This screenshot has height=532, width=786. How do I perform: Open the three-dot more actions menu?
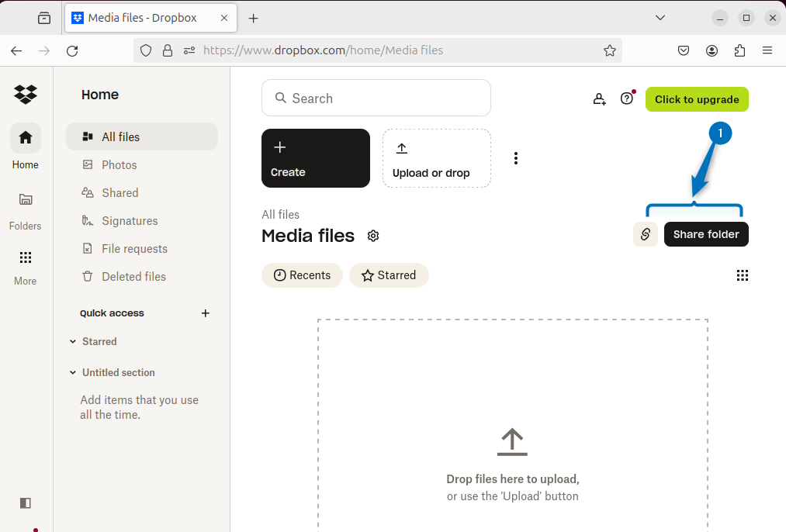pos(516,158)
